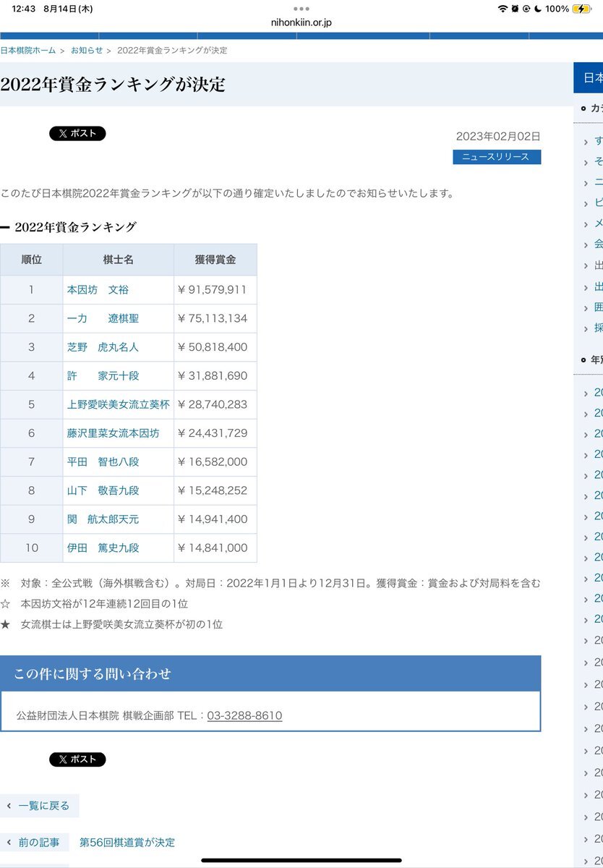This screenshot has width=603, height=868.
Task: Call the phone number 03-3288-8610
Action: click(x=244, y=715)
